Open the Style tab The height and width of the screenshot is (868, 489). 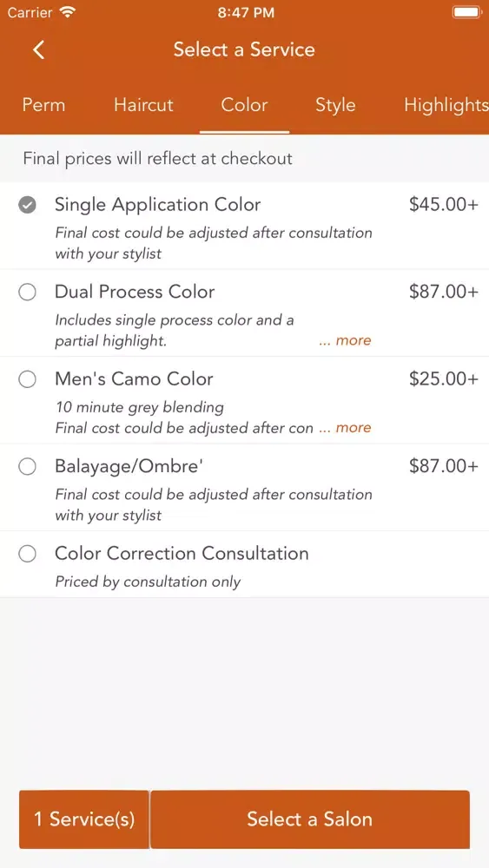coord(335,105)
